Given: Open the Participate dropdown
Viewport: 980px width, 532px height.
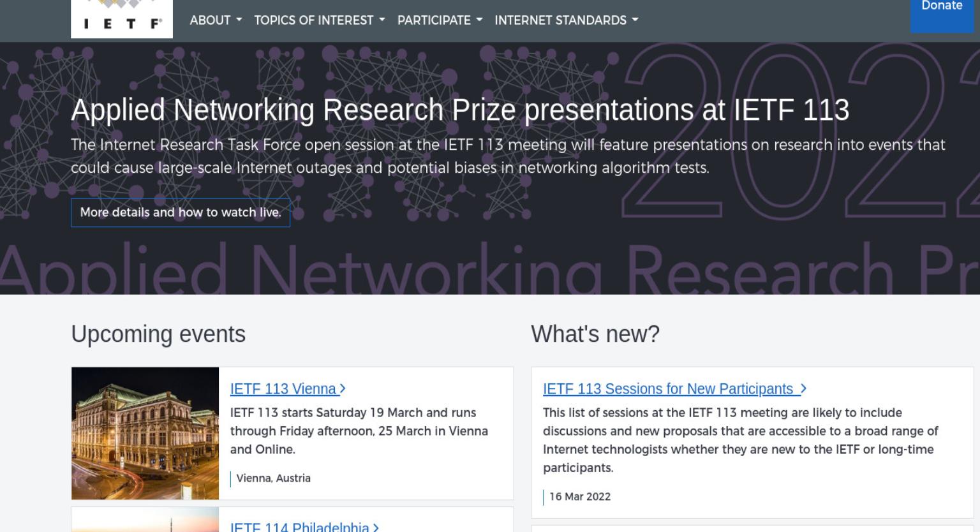Looking at the screenshot, I should point(440,20).
